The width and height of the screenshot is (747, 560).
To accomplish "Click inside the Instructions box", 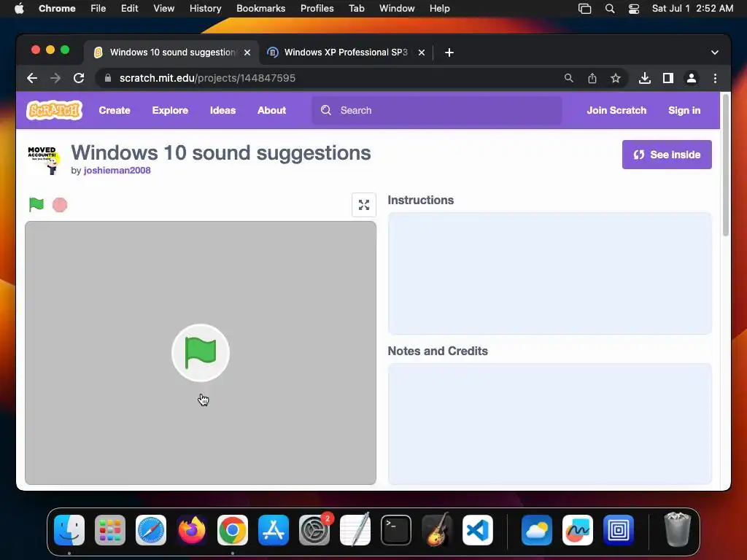I will [550, 273].
